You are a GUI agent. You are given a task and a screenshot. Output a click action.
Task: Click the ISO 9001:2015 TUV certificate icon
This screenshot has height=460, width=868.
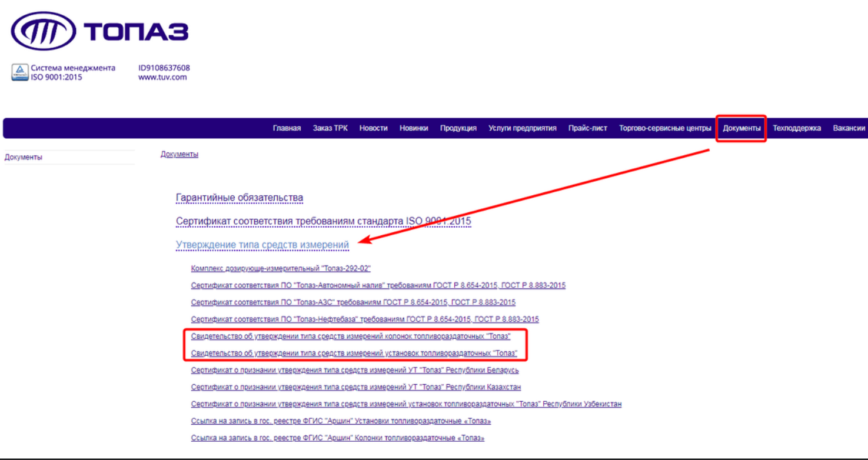click(20, 72)
